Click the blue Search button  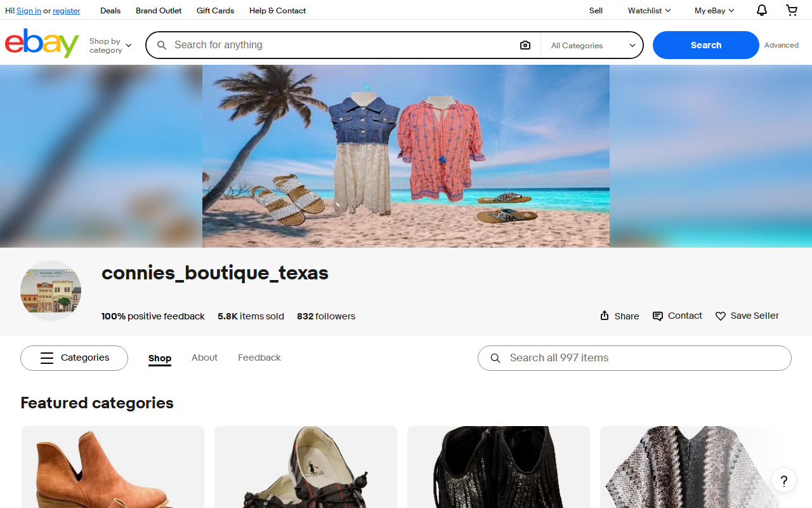(x=706, y=45)
